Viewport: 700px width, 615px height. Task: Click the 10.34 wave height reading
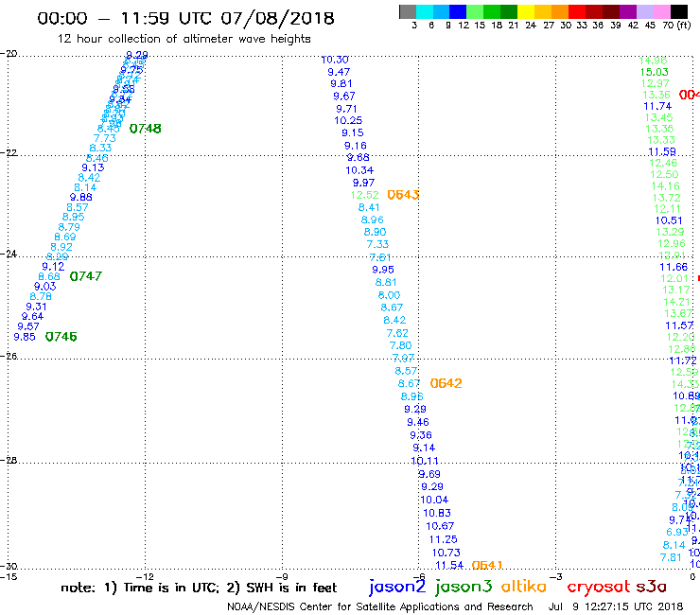click(359, 170)
